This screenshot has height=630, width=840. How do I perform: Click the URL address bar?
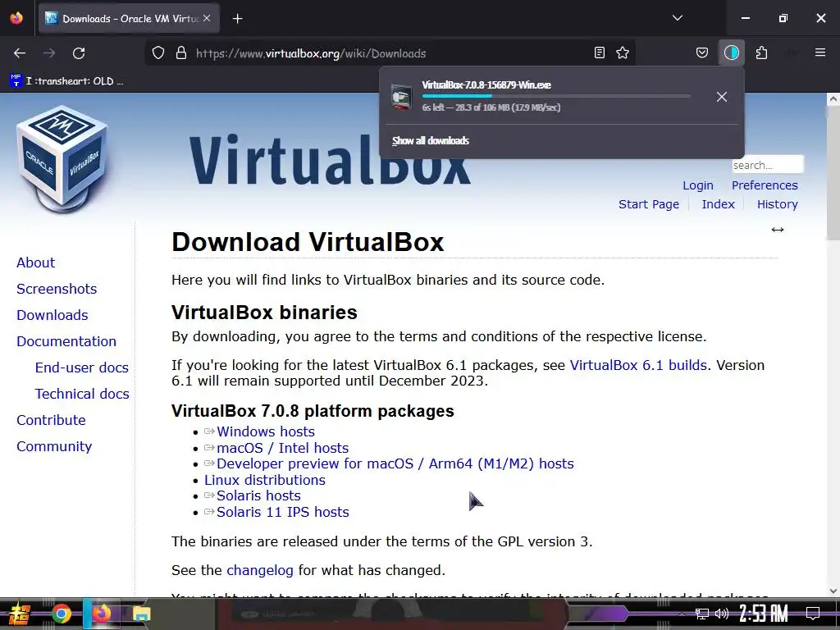coord(391,53)
